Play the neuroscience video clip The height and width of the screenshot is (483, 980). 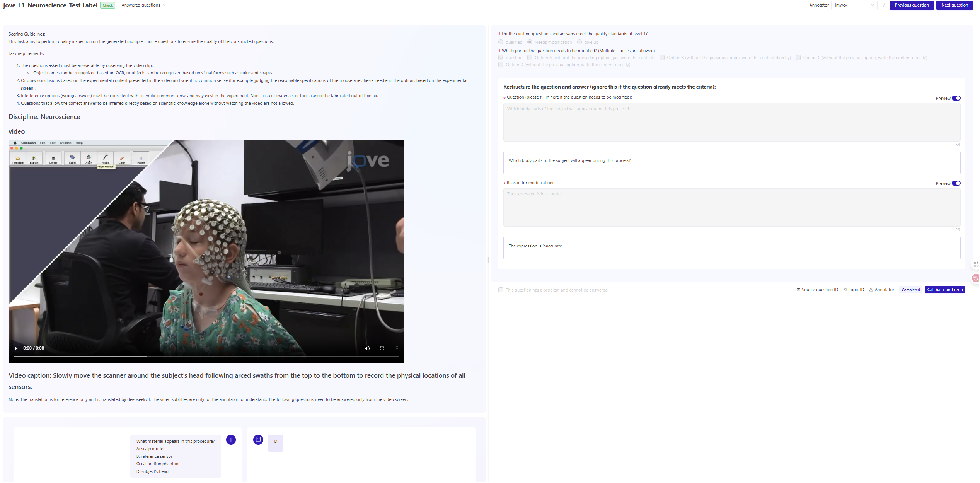coord(16,348)
